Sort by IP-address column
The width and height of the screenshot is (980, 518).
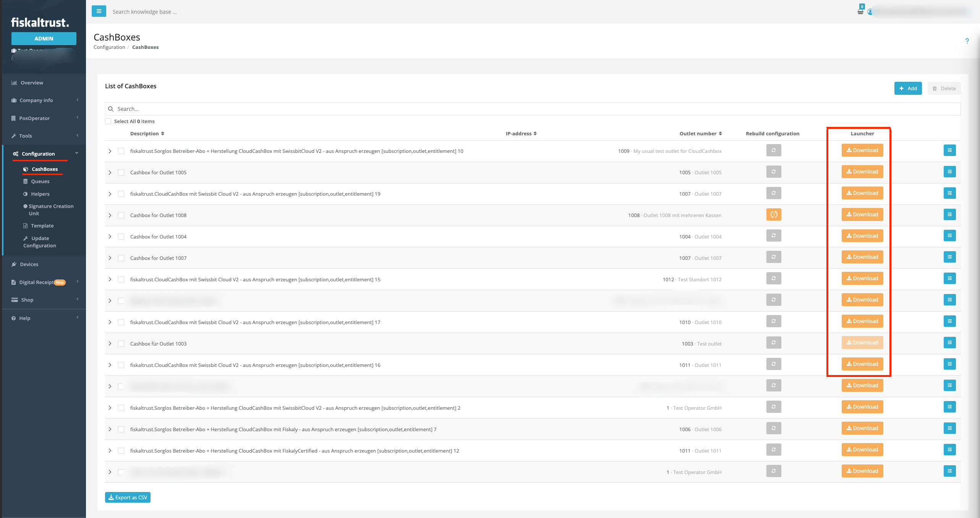tap(521, 133)
